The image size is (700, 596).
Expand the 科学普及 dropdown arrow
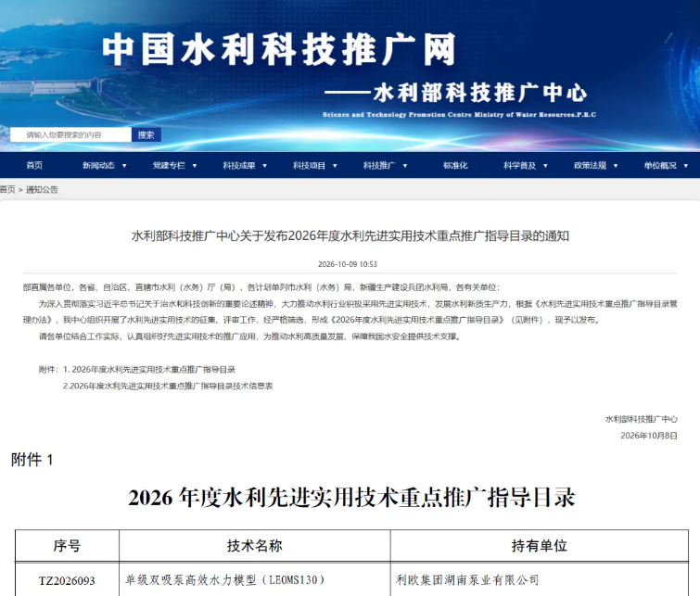pos(545,166)
